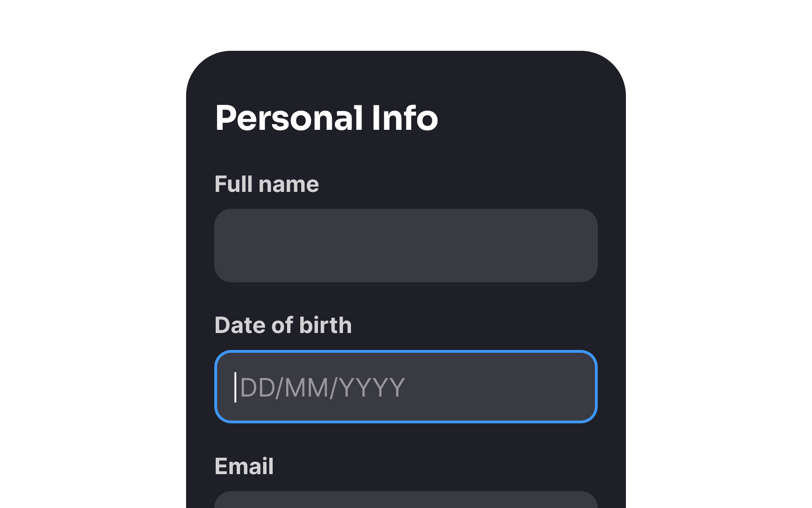Click the word "Full" in the label
Viewport: 812px width, 508px height.
pyautogui.click(x=234, y=184)
